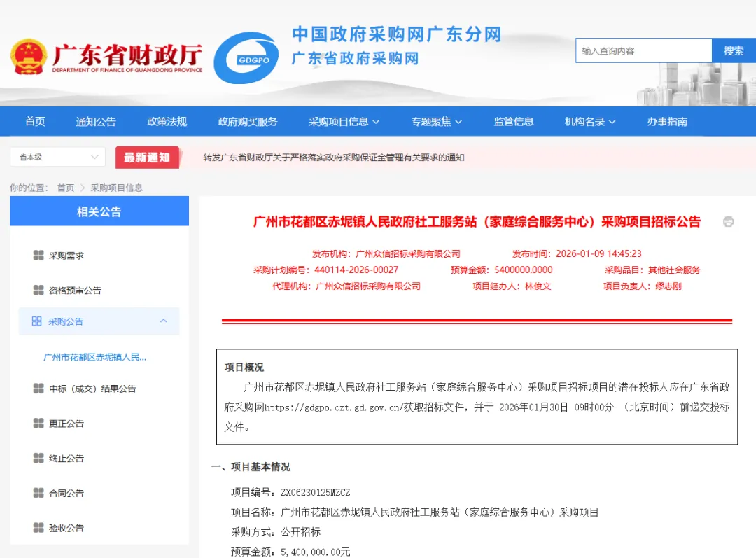Click 采购项目信息 in the breadcrumb
Screen dimensions: 756x558
[117, 188]
